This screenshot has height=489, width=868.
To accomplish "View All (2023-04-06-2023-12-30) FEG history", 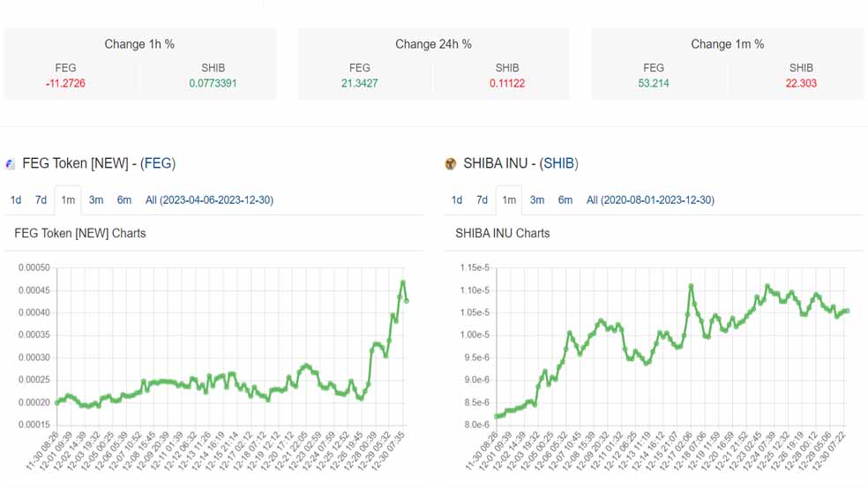I will point(209,200).
